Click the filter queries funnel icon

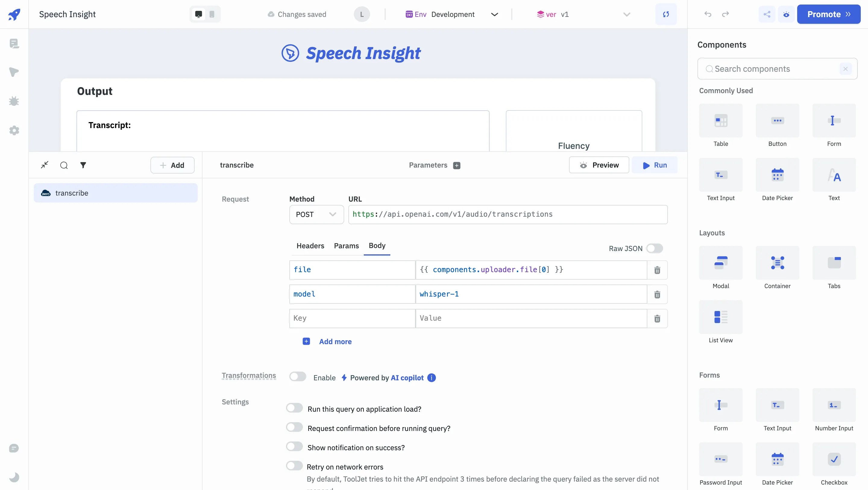(x=83, y=165)
